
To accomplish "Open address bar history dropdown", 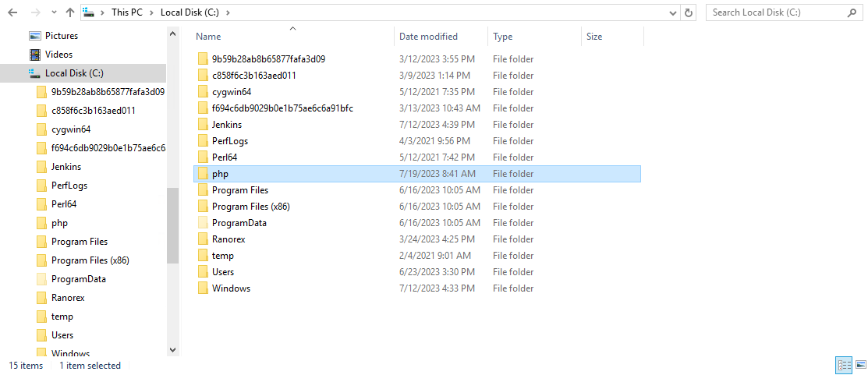I will coord(673,12).
